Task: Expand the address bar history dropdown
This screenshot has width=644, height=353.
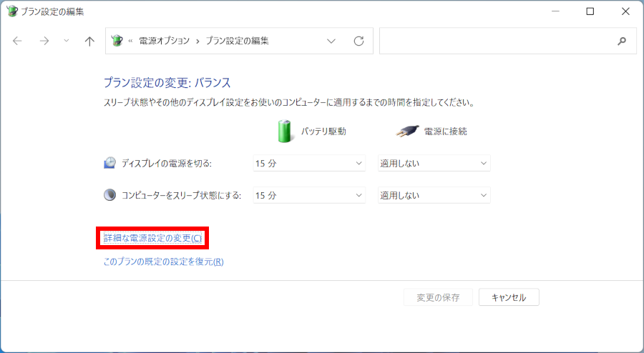Action: tap(331, 41)
